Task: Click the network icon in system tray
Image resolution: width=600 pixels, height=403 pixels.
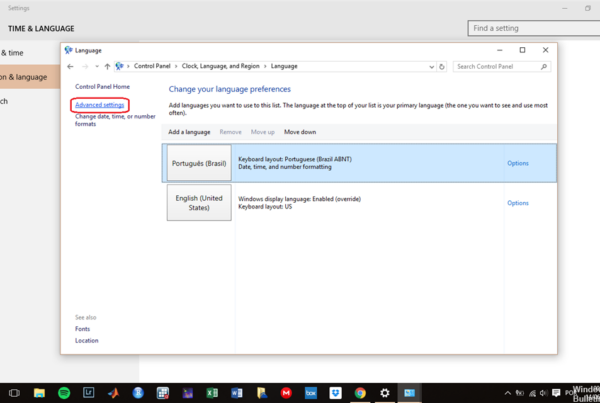Action: point(532,393)
